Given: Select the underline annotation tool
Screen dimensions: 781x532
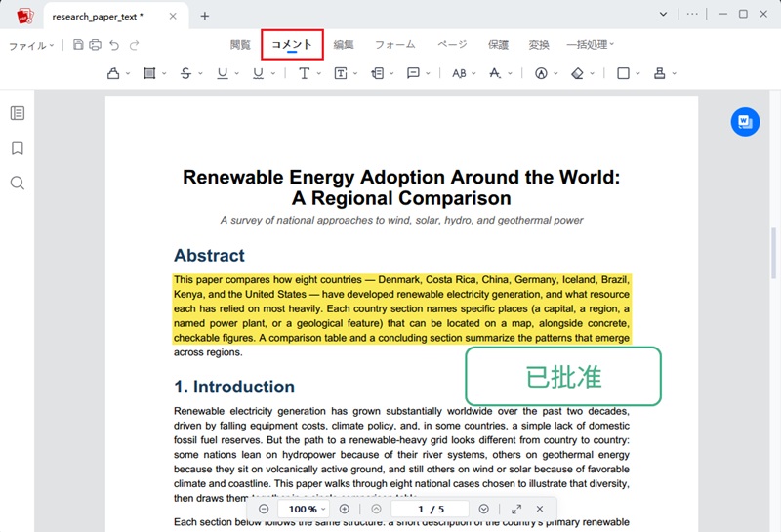Looking at the screenshot, I should 223,73.
